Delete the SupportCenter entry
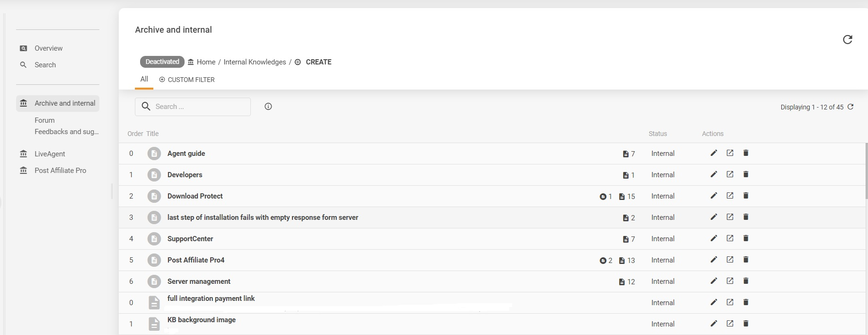Image resolution: width=868 pixels, height=335 pixels. coord(746,238)
